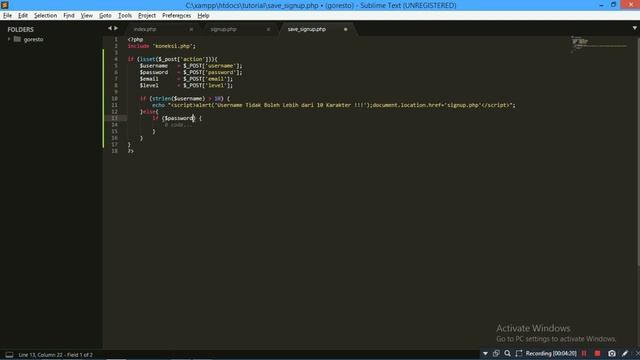Click the closing ?> tag line
The width and height of the screenshot is (640, 360).
point(131,151)
